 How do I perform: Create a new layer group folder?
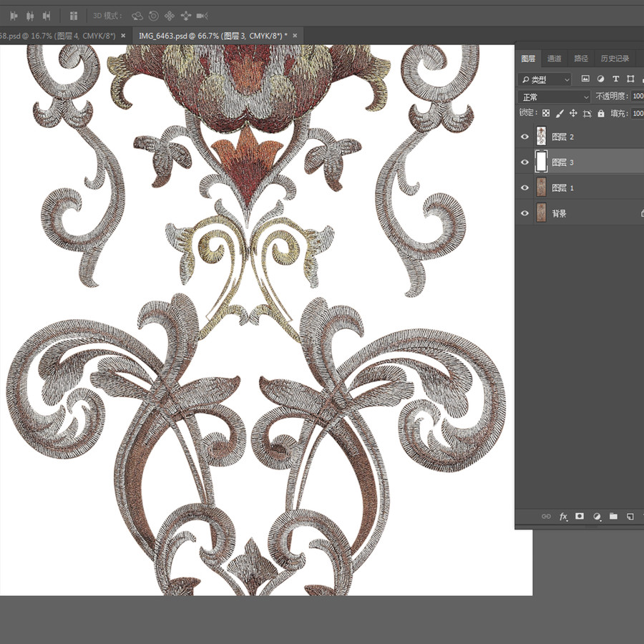pyautogui.click(x=613, y=516)
